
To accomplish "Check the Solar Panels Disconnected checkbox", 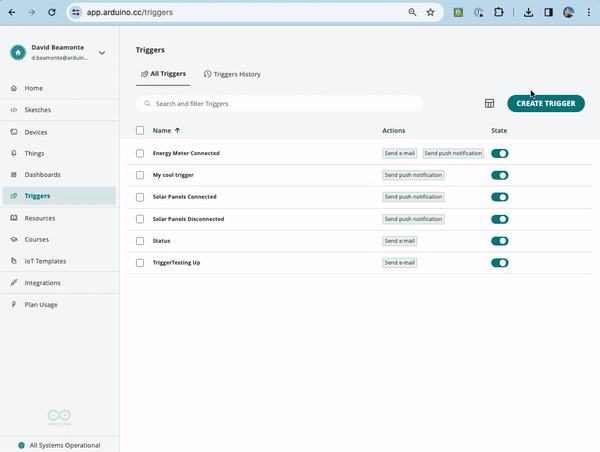I will pyautogui.click(x=140, y=219).
